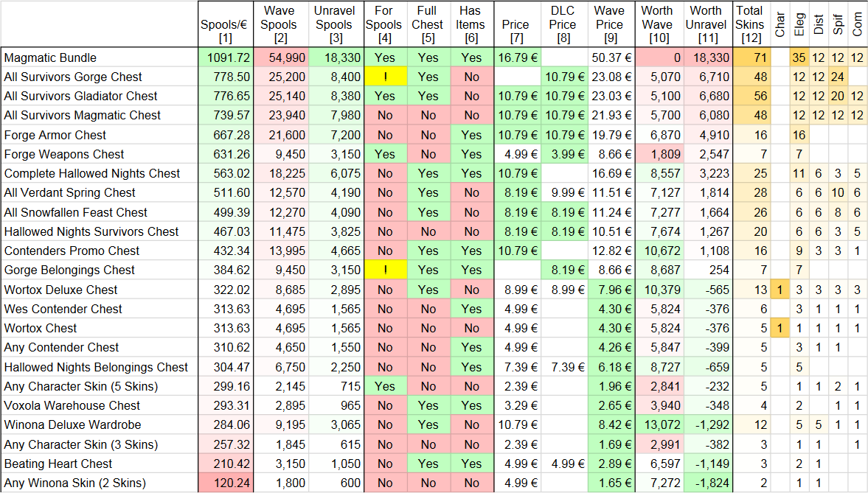The height and width of the screenshot is (493, 868).
Task: Select the Eleg rotated column header
Action: coord(798,24)
